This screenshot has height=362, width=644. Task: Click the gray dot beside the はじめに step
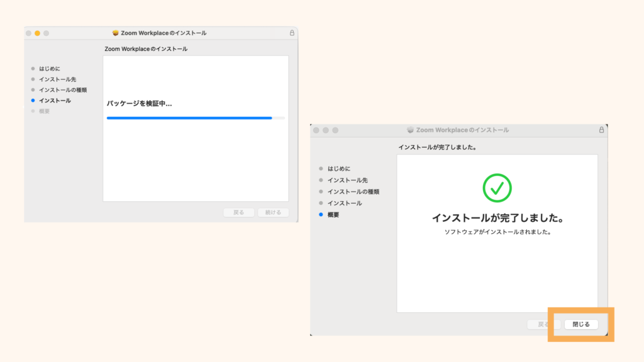[x=32, y=69]
